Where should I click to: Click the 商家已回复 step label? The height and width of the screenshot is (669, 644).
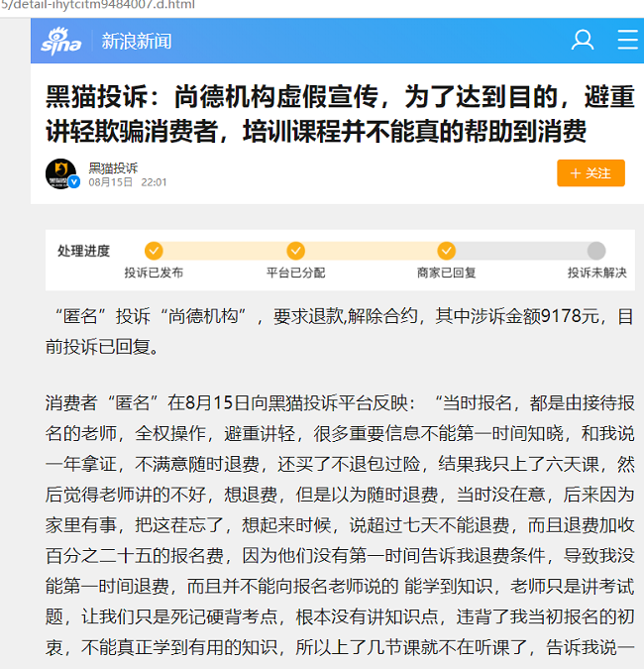point(446,273)
